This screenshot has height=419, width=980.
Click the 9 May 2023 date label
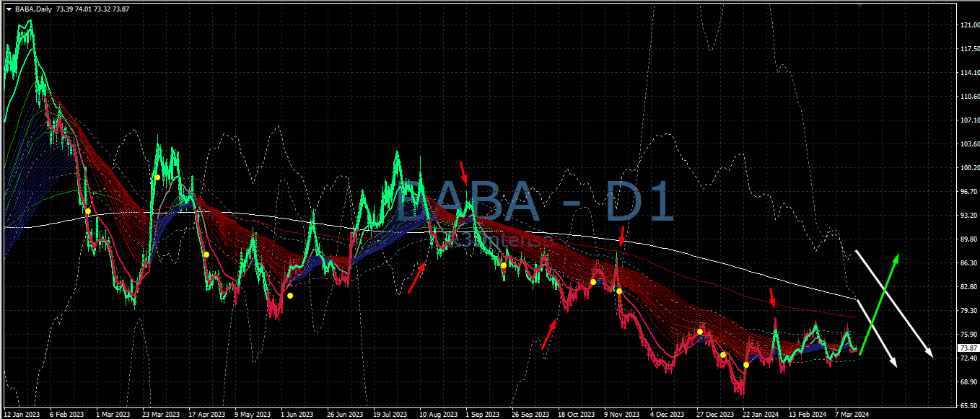pos(253,415)
